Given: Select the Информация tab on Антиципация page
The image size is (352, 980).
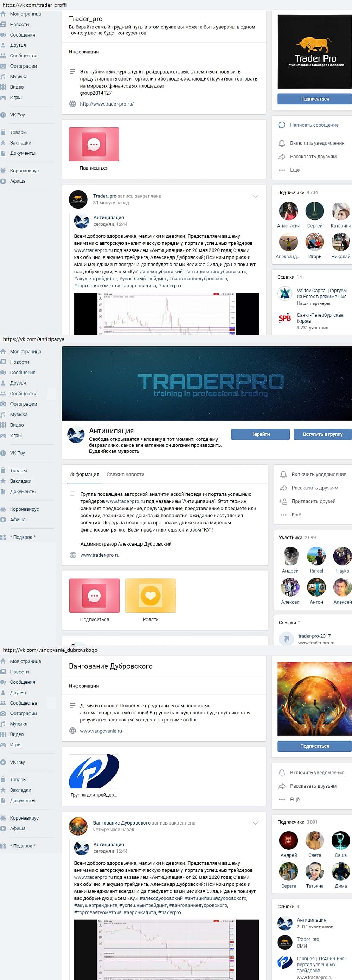Looking at the screenshot, I should coord(84,474).
